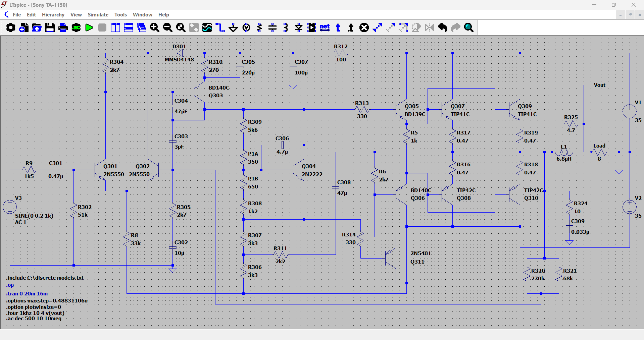Click the .options maxstep directive
This screenshot has width=644, height=340.
[47, 300]
